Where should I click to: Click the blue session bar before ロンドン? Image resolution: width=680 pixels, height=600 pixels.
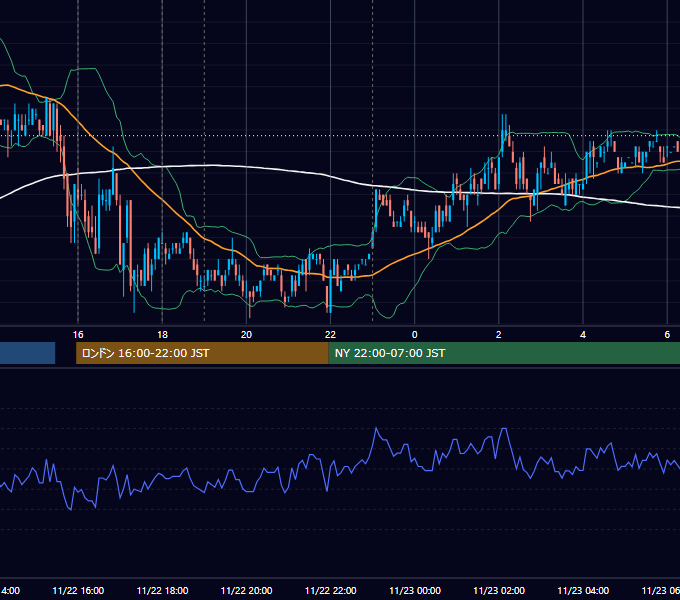[27, 353]
